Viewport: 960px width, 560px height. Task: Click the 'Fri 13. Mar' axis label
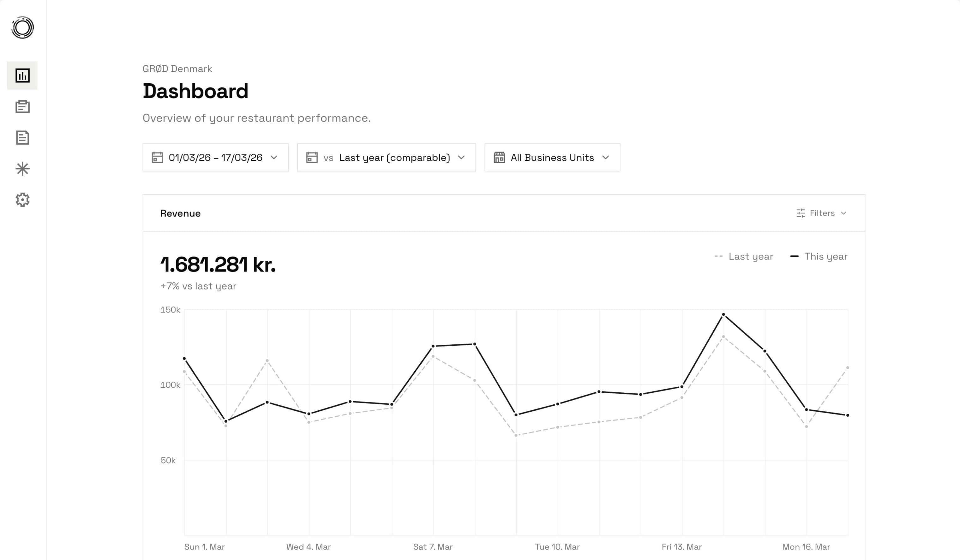pyautogui.click(x=681, y=547)
